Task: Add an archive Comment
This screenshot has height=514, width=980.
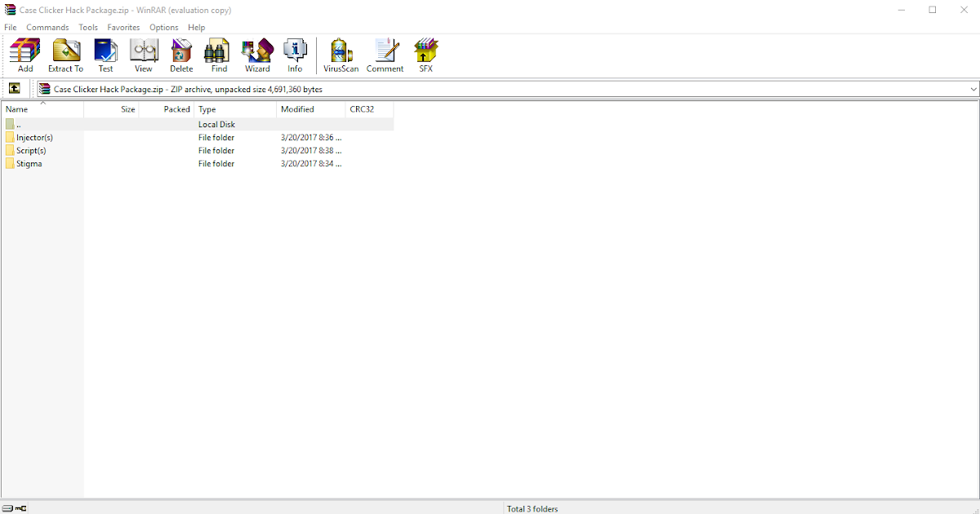Action: click(x=385, y=55)
